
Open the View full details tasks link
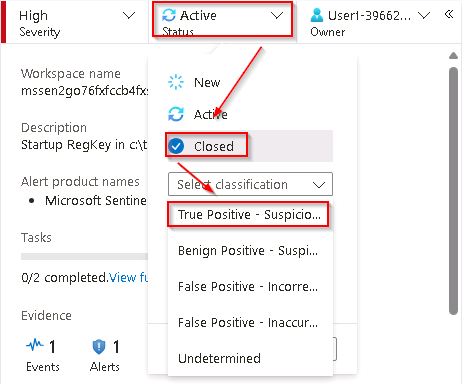coord(129,277)
